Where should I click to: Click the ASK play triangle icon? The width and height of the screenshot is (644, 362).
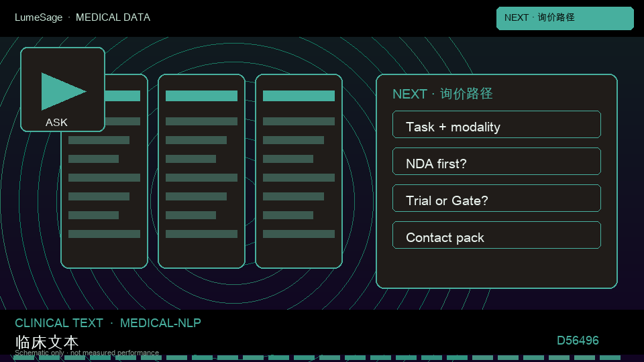[63, 92]
